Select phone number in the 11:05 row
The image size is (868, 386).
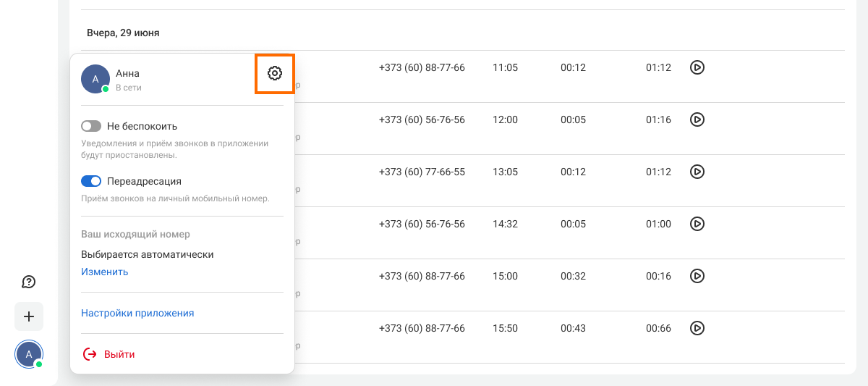tap(422, 67)
